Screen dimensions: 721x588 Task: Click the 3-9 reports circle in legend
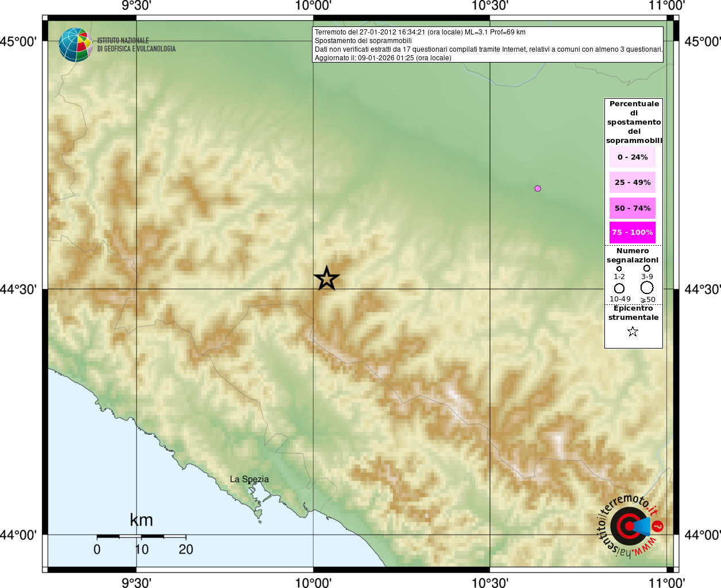(647, 268)
